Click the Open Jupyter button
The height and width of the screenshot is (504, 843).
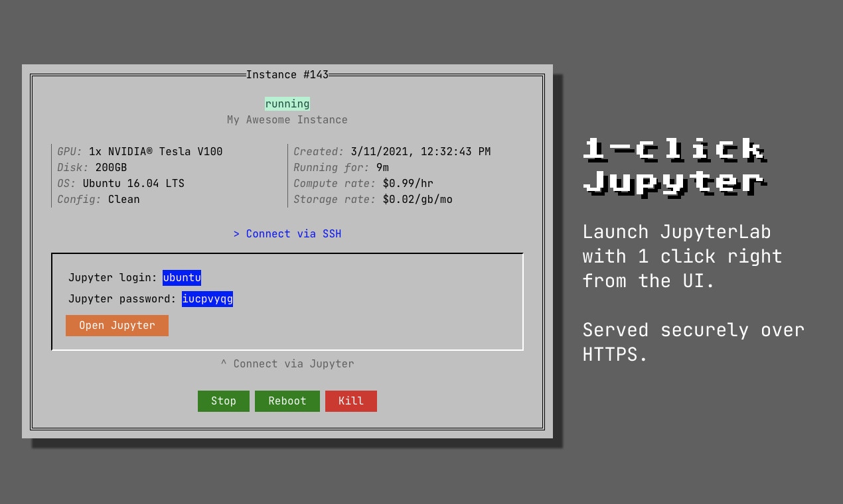117,326
